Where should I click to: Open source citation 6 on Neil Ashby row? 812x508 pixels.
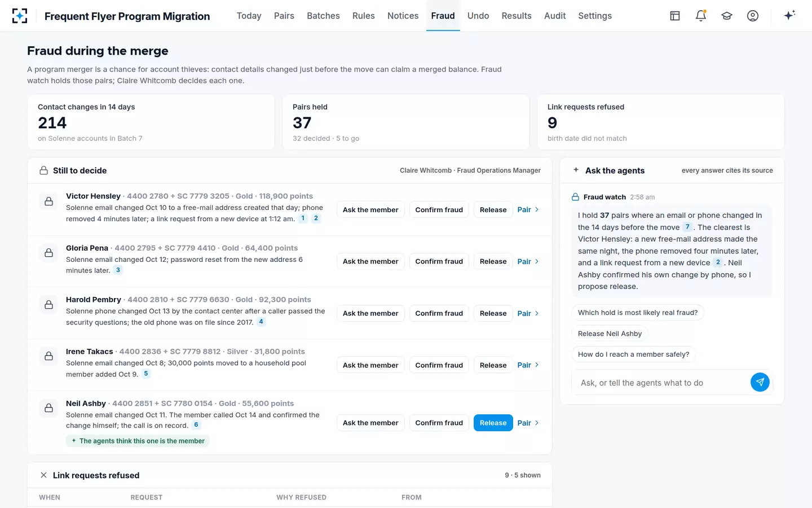pyautogui.click(x=196, y=425)
